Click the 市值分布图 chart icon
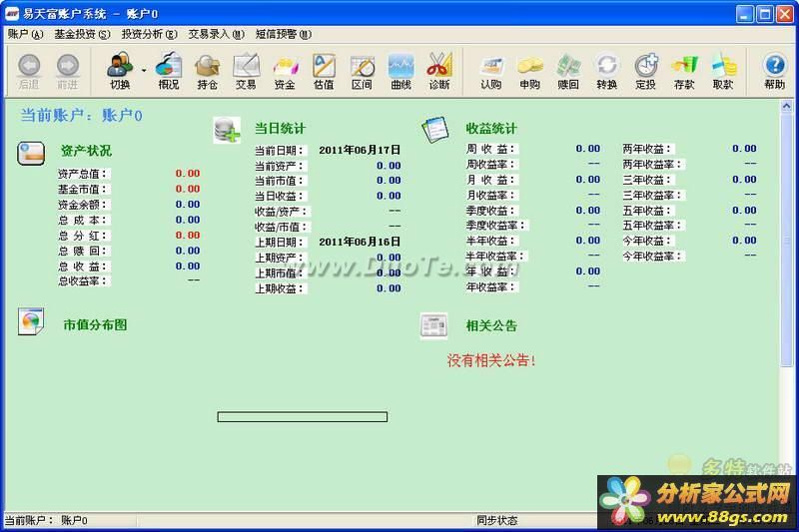Image resolution: width=799 pixels, height=532 pixels. [x=31, y=321]
